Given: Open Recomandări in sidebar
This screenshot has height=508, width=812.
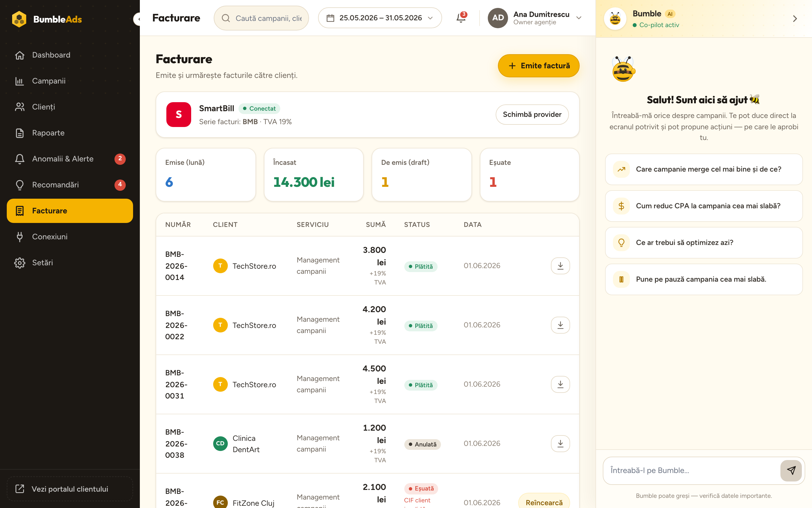Looking at the screenshot, I should point(70,185).
